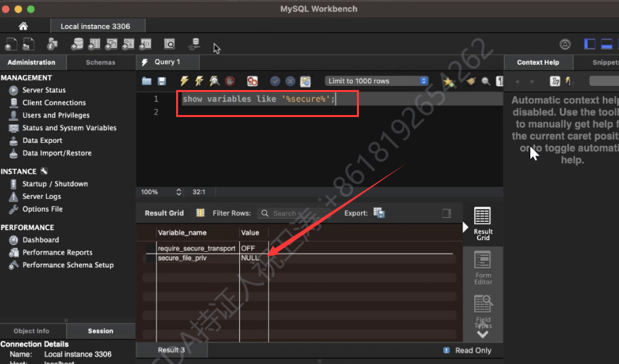Select the secure_file_priv cell

tap(182, 258)
